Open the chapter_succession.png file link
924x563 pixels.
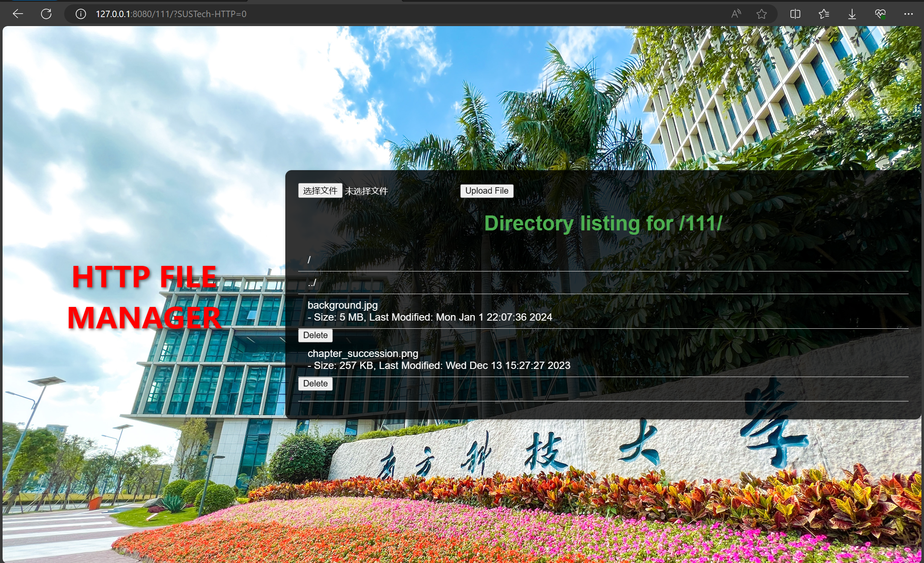[x=363, y=354]
